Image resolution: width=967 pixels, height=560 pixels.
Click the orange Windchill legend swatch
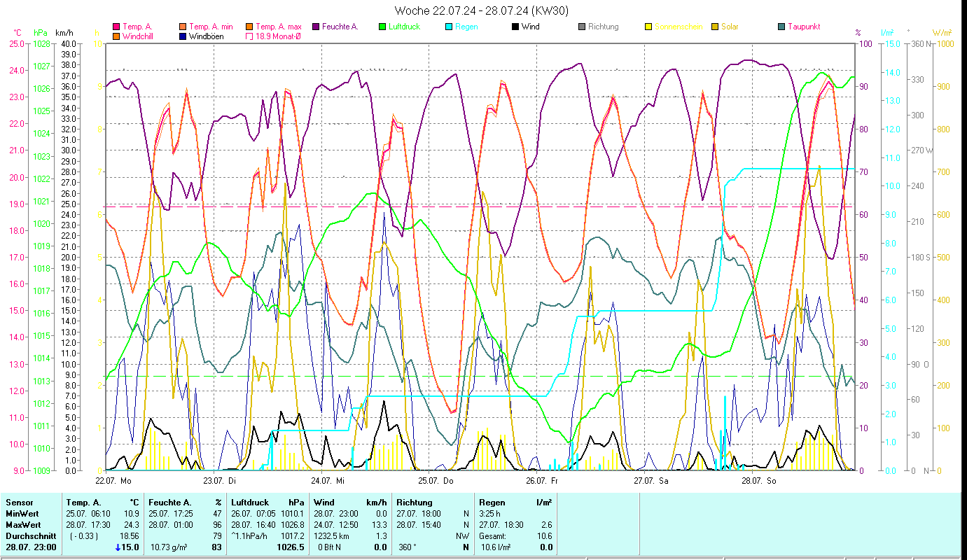point(116,36)
